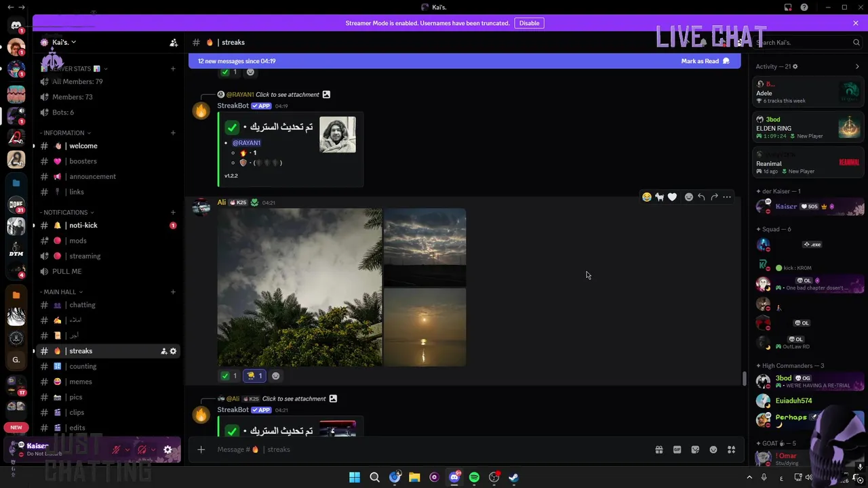Image resolution: width=868 pixels, height=488 pixels.
Task: Click 'Click to see attachment' for @RAYAN1 reply
Action: coord(287,94)
